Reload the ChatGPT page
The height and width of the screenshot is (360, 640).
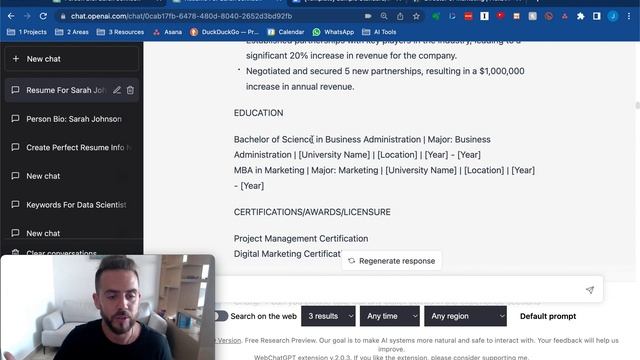tap(43, 16)
